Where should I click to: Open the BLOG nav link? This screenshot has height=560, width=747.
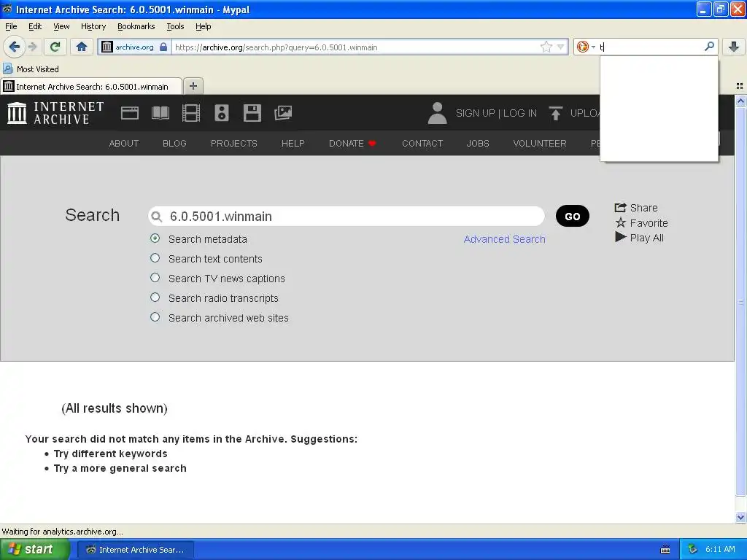click(174, 144)
